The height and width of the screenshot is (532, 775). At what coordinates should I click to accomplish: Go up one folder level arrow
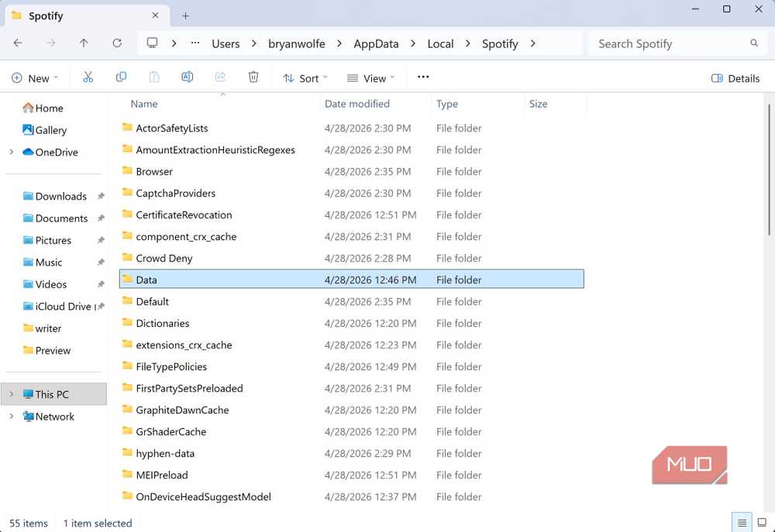84,43
